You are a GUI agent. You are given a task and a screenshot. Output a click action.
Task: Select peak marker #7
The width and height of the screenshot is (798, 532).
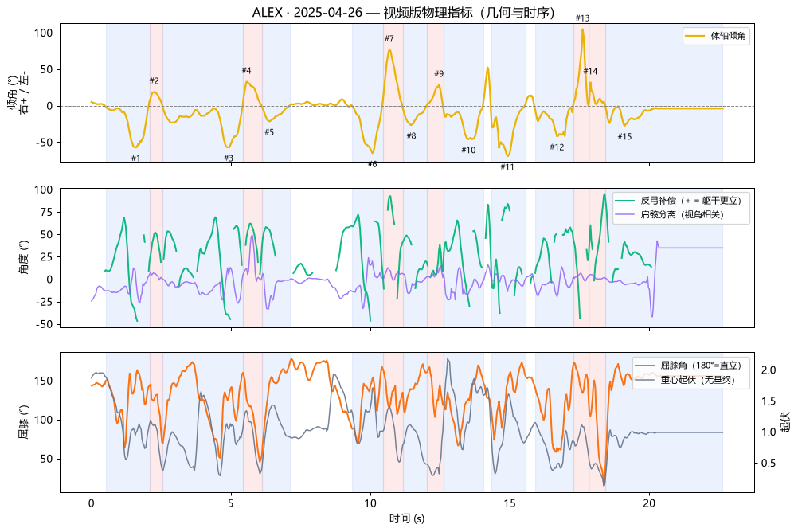[389, 38]
